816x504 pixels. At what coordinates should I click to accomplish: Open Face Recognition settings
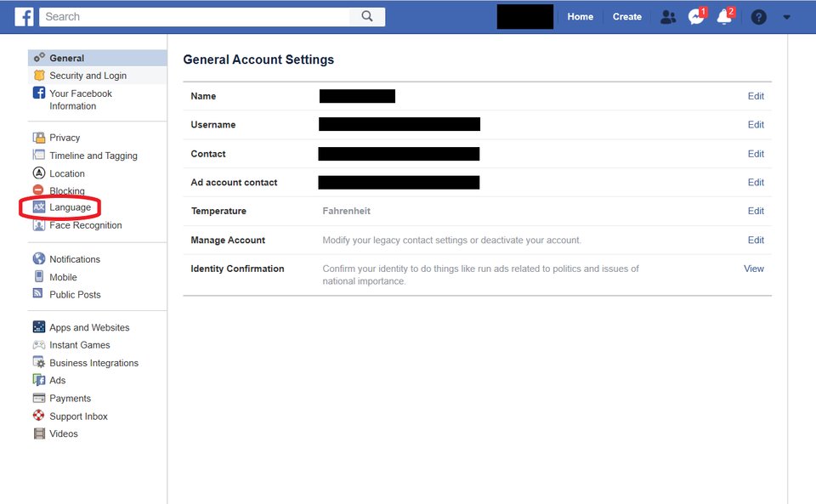point(77,225)
